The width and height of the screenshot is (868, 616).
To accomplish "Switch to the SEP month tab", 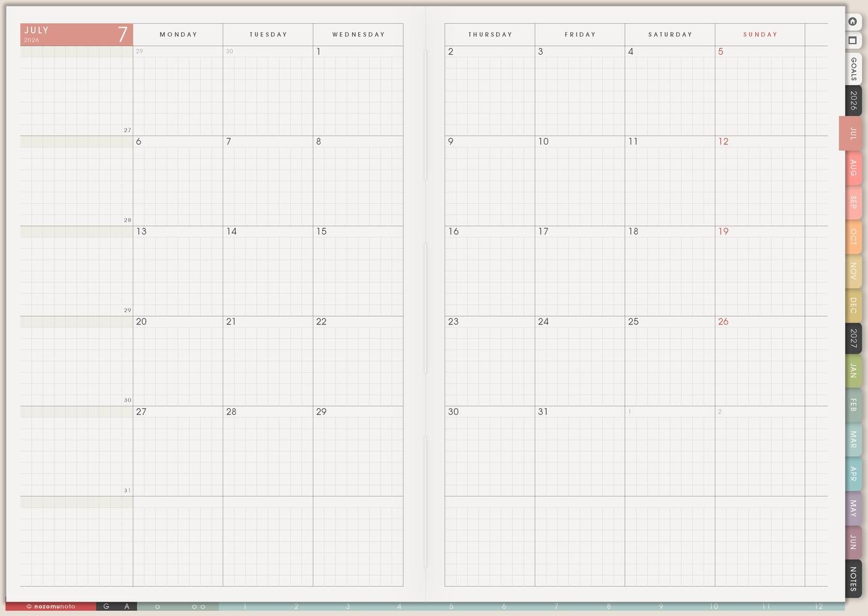I will click(x=854, y=202).
